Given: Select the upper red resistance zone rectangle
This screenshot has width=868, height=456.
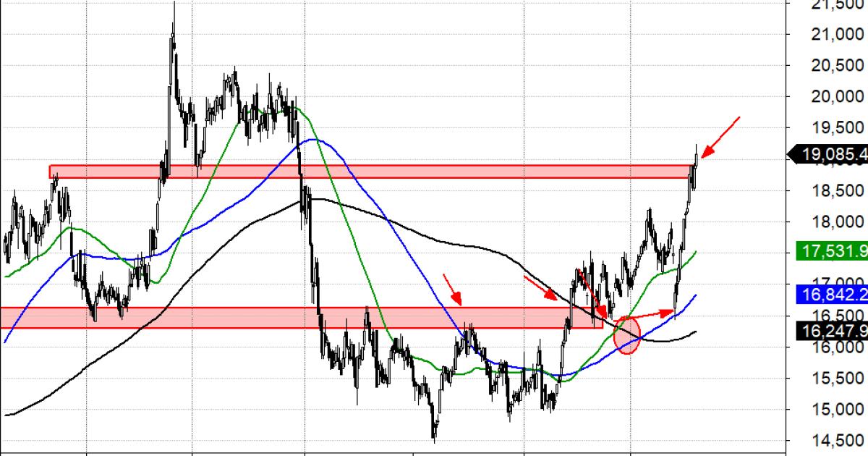Looking at the screenshot, I should point(362,172).
